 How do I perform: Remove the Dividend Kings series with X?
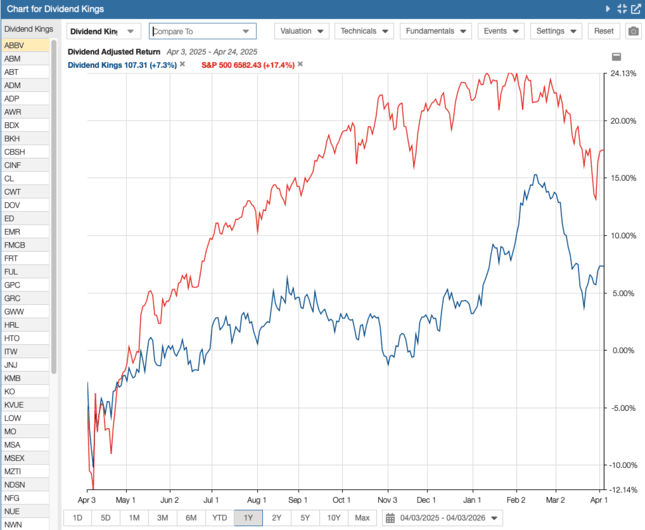point(182,65)
